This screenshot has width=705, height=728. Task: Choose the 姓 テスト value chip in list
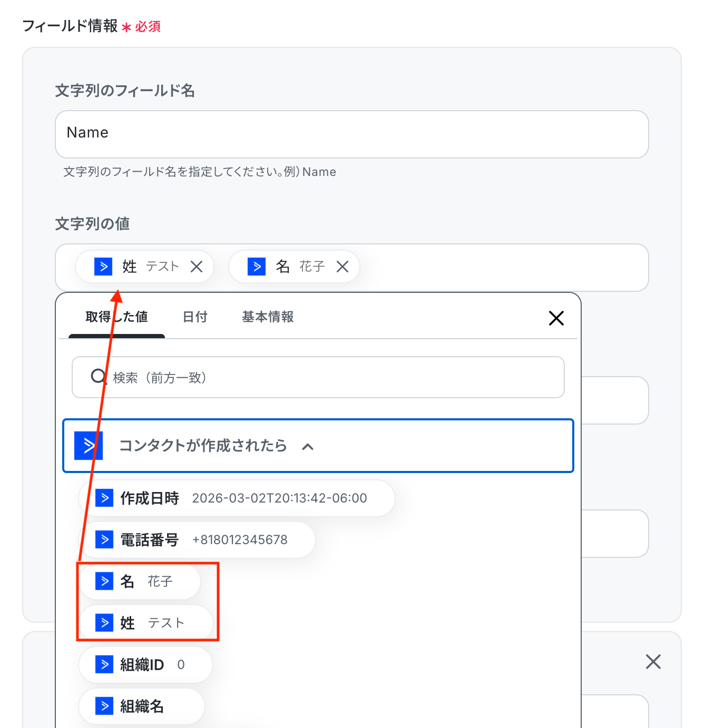(146, 623)
